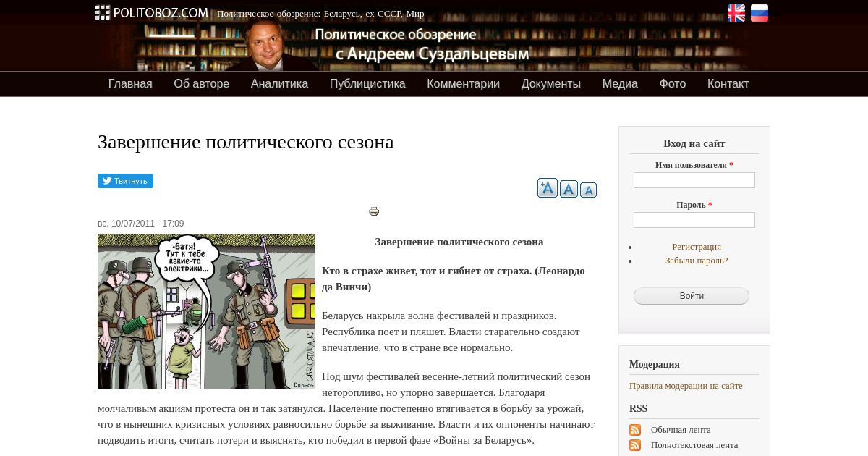Open the Фото menu item
Screen dimensions: 868x456
click(673, 84)
